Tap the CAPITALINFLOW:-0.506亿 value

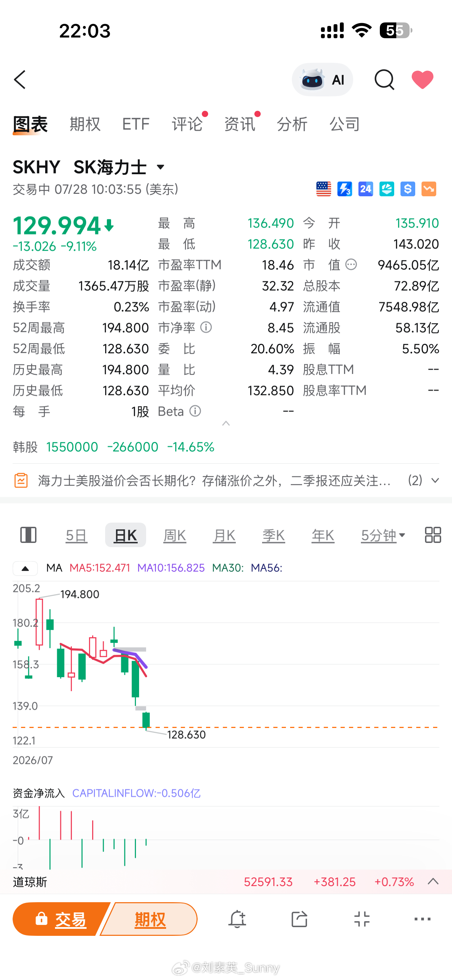pyautogui.click(x=136, y=793)
